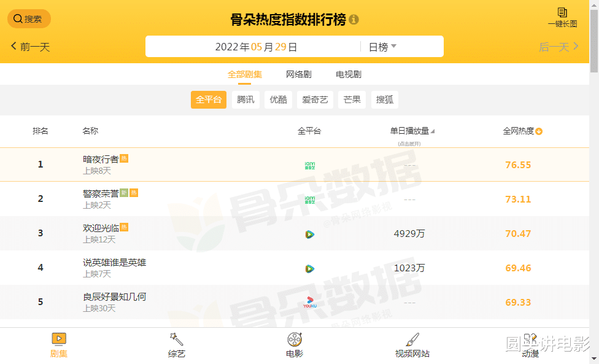Open drama 欢迎光临
Screen dimensions: 599x364
tap(101, 228)
